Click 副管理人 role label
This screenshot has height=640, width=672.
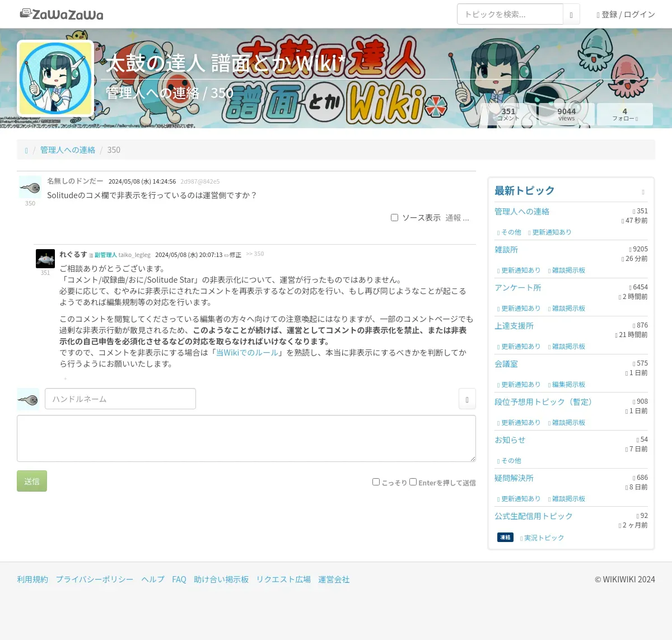[x=105, y=255]
